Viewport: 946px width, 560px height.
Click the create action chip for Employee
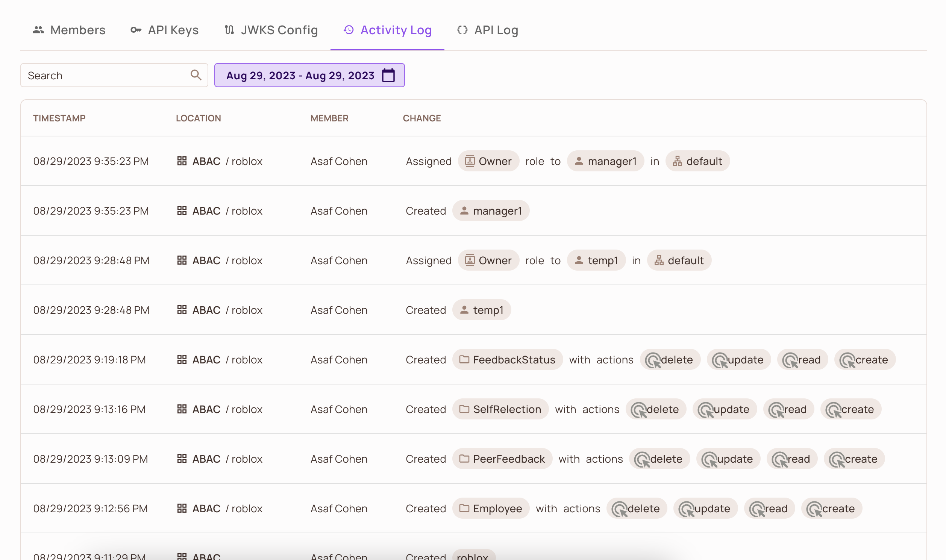832,508
